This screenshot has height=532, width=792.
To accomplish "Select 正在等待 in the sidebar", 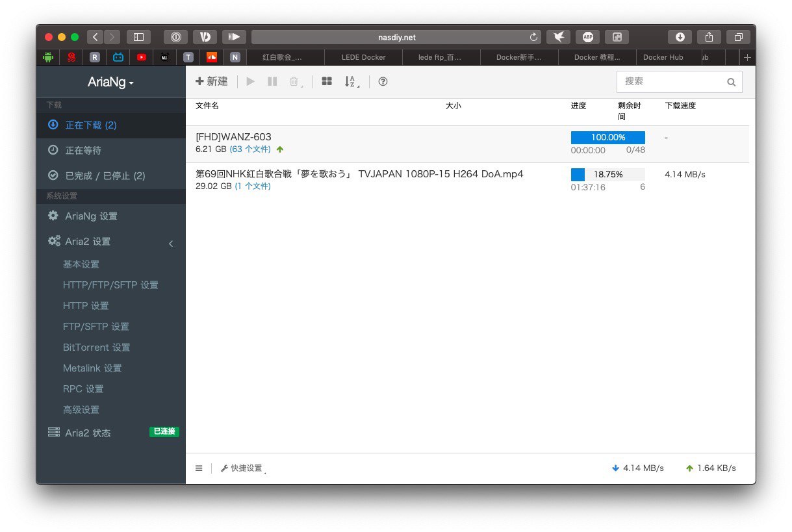I will (83, 150).
